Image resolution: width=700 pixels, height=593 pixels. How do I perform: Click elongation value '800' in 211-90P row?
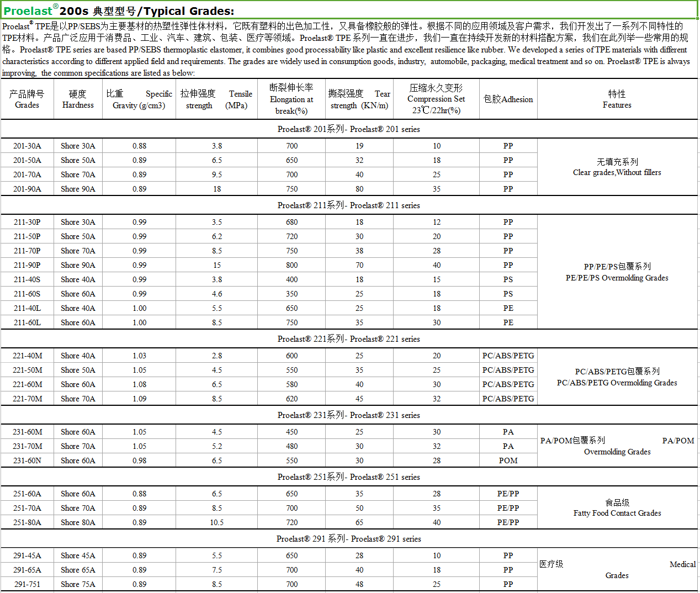pyautogui.click(x=291, y=265)
